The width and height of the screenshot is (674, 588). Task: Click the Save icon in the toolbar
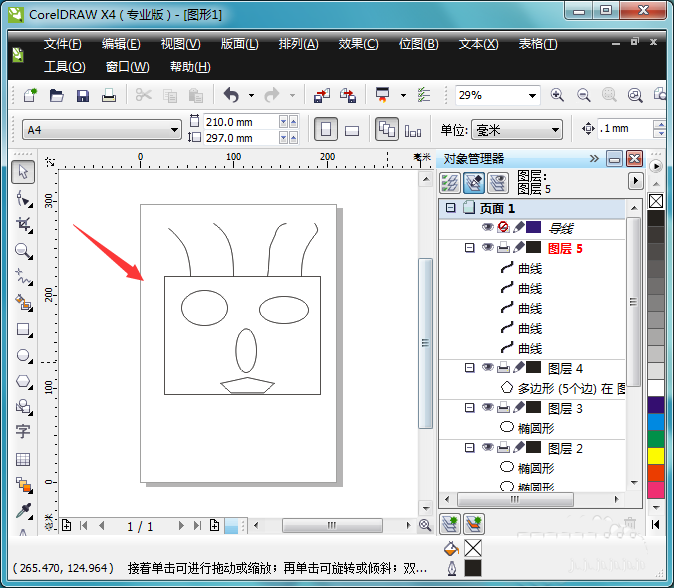tap(83, 95)
